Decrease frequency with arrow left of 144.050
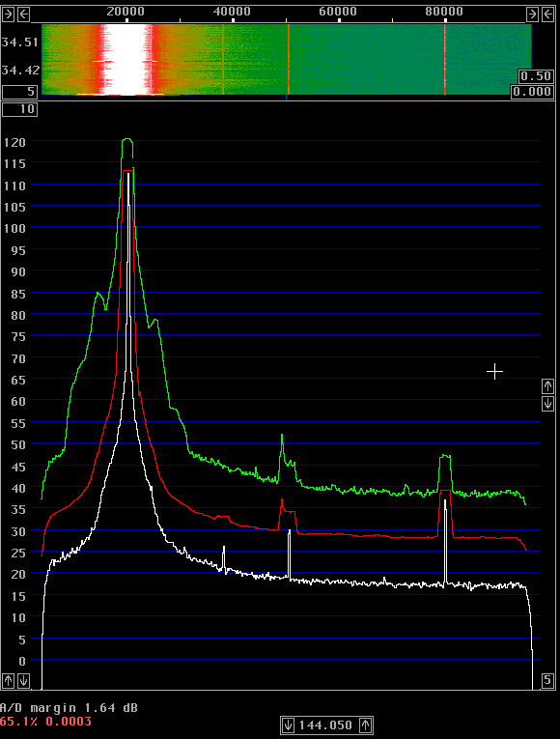The width and height of the screenshot is (560, 739). [x=288, y=725]
